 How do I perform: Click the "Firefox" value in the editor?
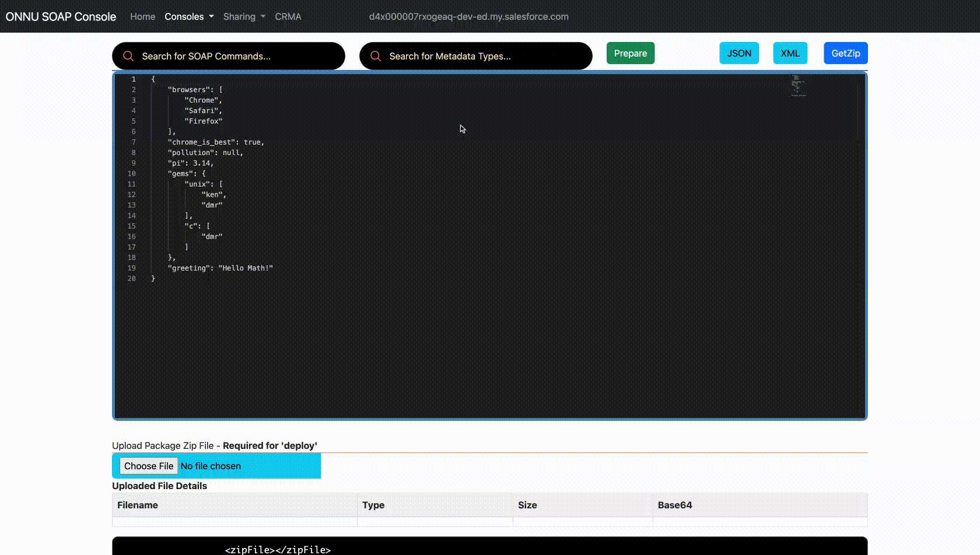click(204, 121)
